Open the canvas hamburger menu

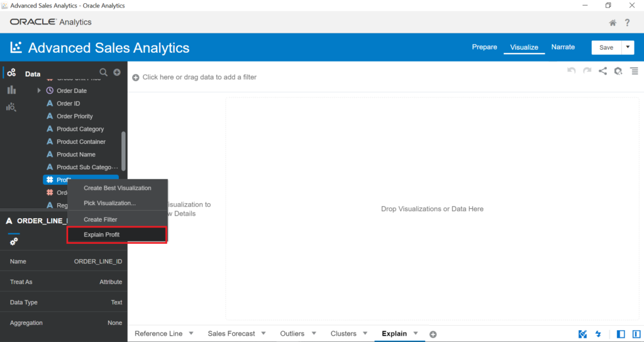[635, 71]
